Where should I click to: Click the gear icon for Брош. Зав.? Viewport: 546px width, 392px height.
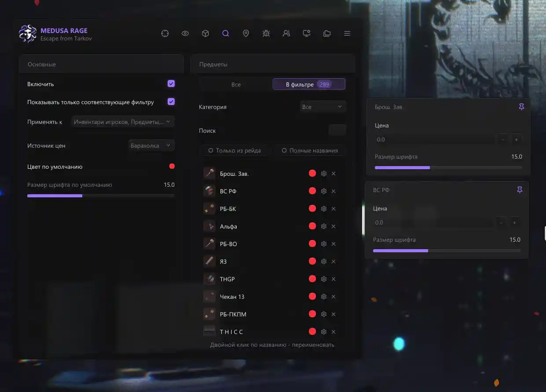pos(324,174)
